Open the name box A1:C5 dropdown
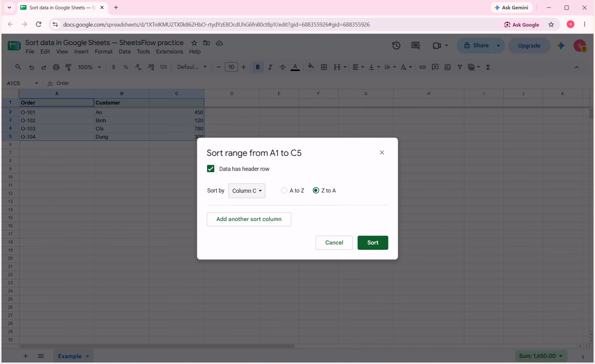Screen dimensions: 595x364 (37, 83)
